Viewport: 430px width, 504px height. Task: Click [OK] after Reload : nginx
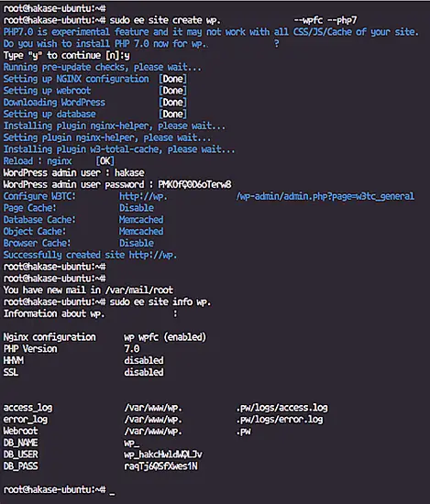[x=105, y=161]
